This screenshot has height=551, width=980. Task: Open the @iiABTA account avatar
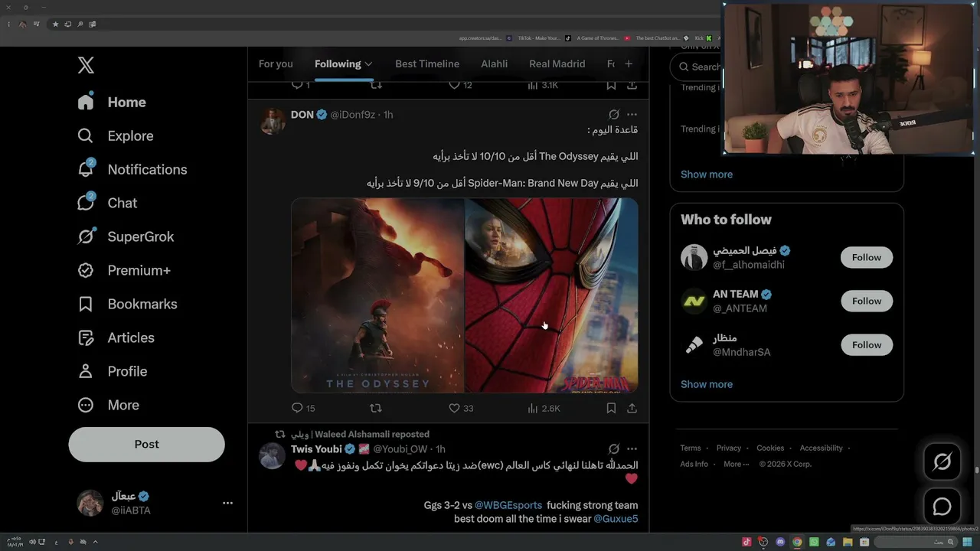(90, 503)
